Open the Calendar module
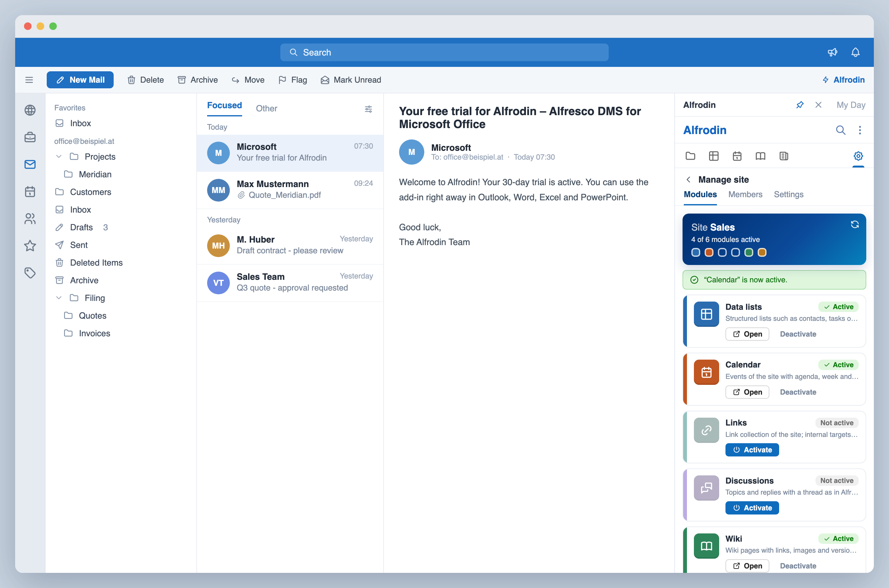Image resolution: width=889 pixels, height=588 pixels. click(747, 392)
